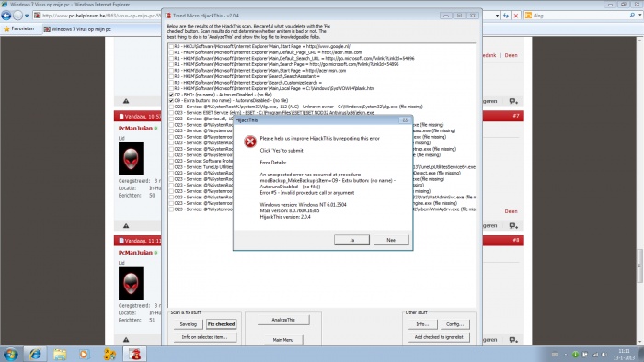Click the Bing search magnifier icon
The height and width of the screenshot is (362, 644).
click(x=632, y=16)
